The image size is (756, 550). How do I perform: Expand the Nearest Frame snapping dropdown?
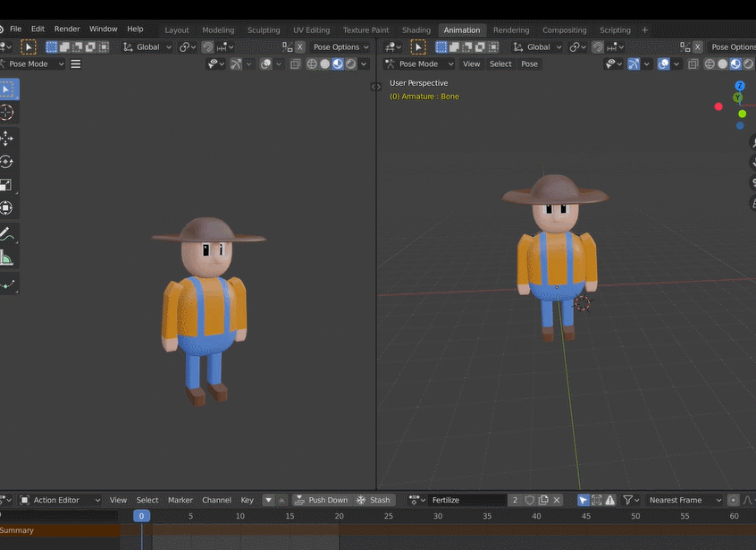tap(684, 500)
